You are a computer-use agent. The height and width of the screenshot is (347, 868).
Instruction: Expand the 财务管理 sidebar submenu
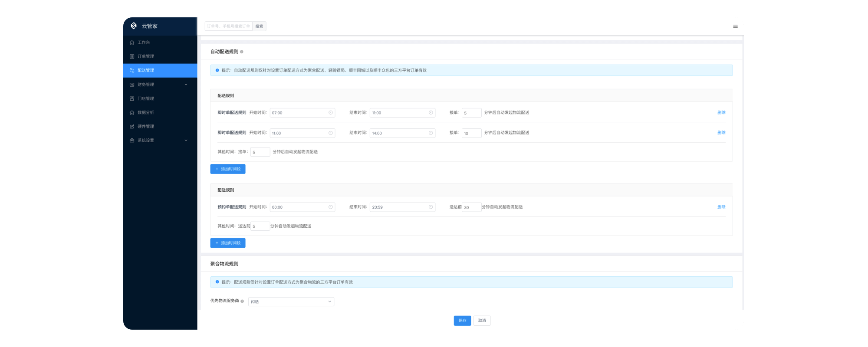(x=186, y=85)
